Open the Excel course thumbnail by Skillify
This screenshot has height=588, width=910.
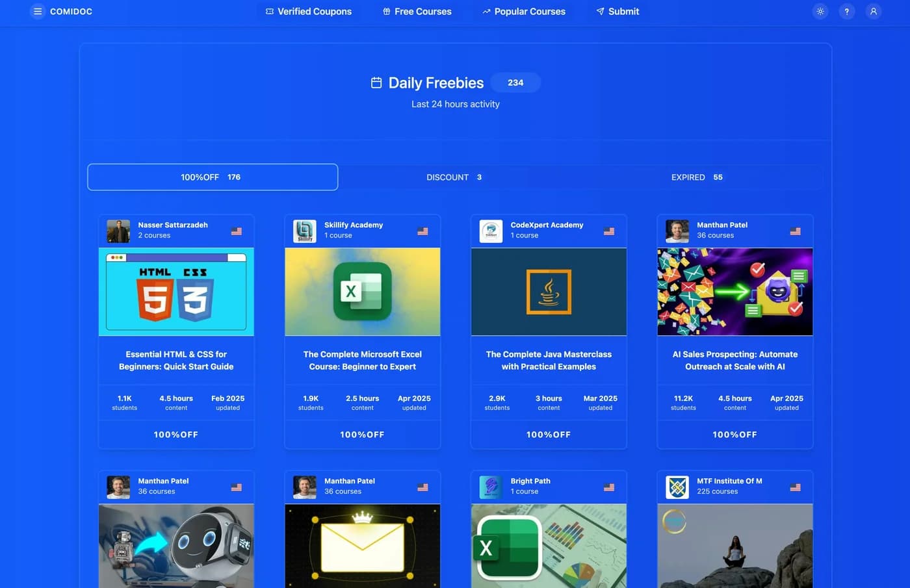(x=362, y=292)
